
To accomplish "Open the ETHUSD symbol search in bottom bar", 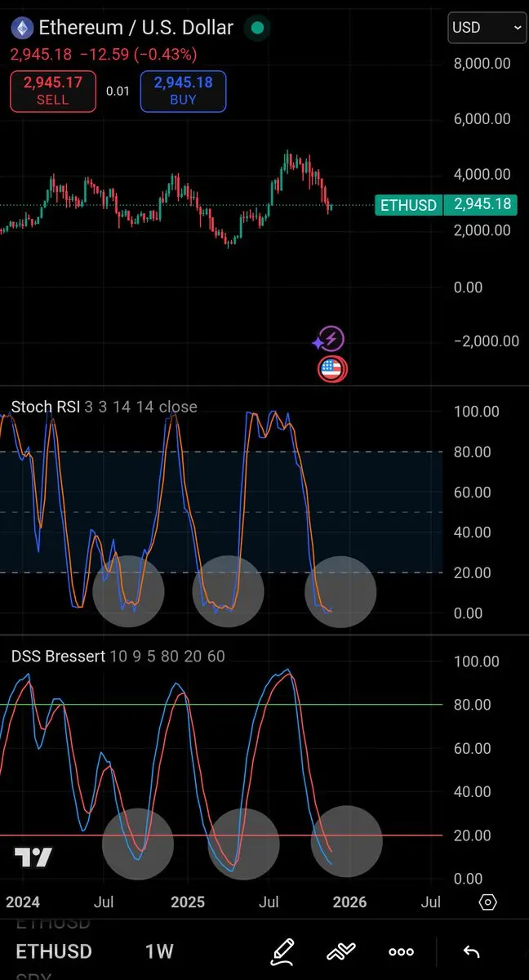I will (54, 951).
